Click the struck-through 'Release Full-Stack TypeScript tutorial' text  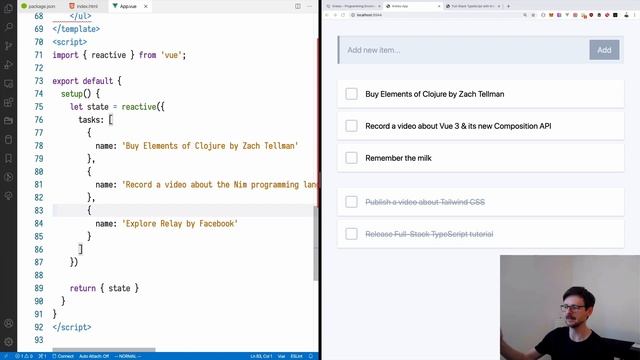pyautogui.click(x=429, y=234)
